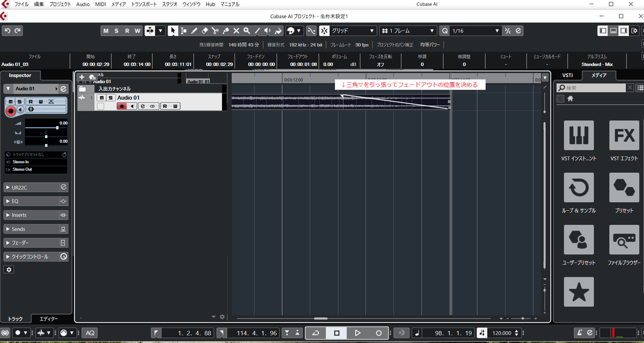Mute the Audio 01 track in track list
This screenshot has width=644, height=343.
coord(101,98)
